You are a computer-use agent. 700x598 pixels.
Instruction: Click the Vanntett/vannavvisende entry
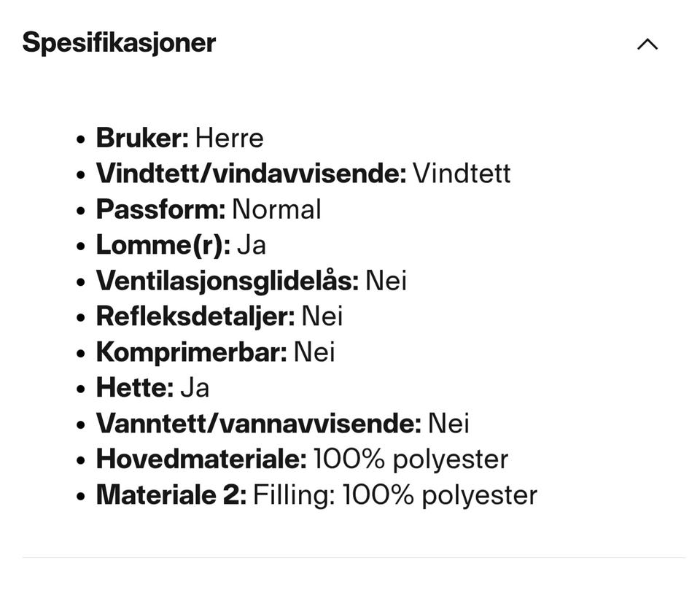click(282, 424)
